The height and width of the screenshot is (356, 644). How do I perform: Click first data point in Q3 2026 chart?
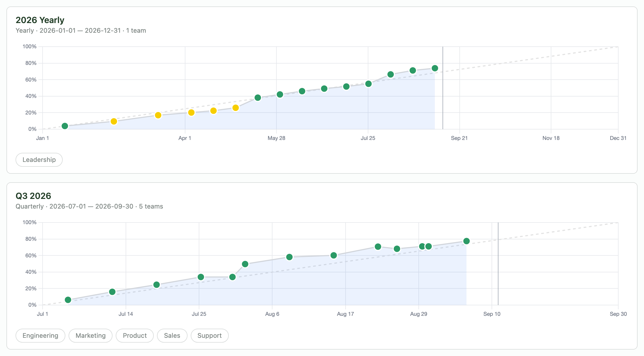[x=68, y=300]
